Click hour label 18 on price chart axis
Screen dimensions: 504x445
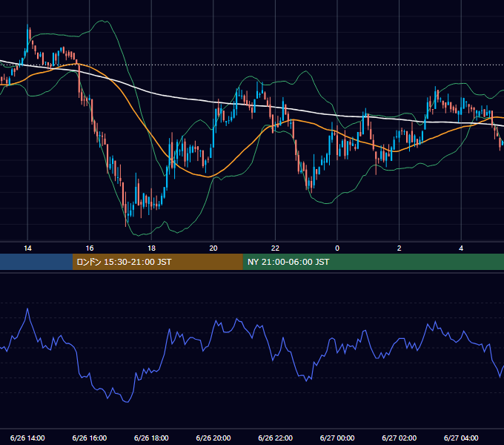(x=151, y=248)
